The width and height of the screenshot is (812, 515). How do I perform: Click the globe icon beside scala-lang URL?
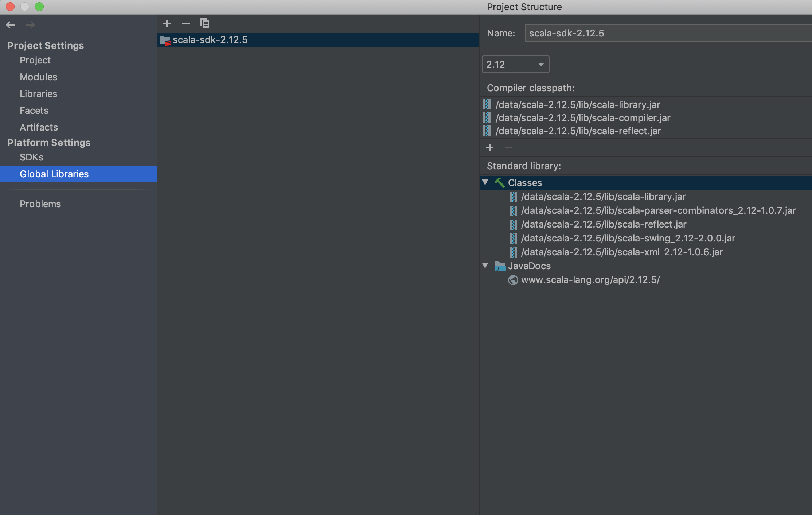513,280
